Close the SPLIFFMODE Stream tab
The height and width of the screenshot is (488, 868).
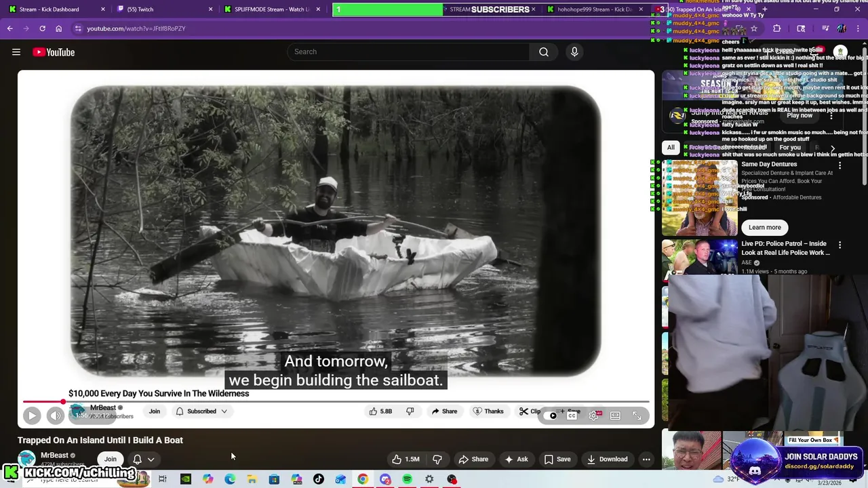point(318,9)
